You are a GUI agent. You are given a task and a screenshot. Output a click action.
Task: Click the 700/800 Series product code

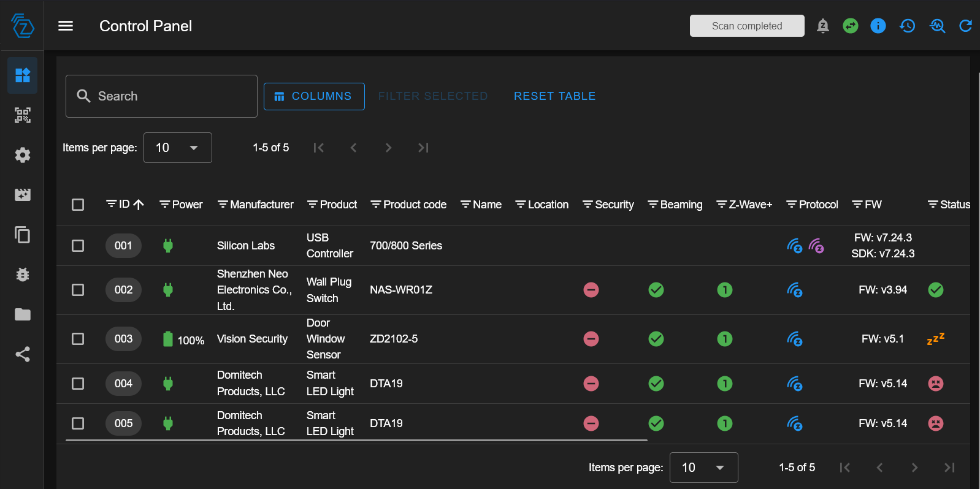406,246
